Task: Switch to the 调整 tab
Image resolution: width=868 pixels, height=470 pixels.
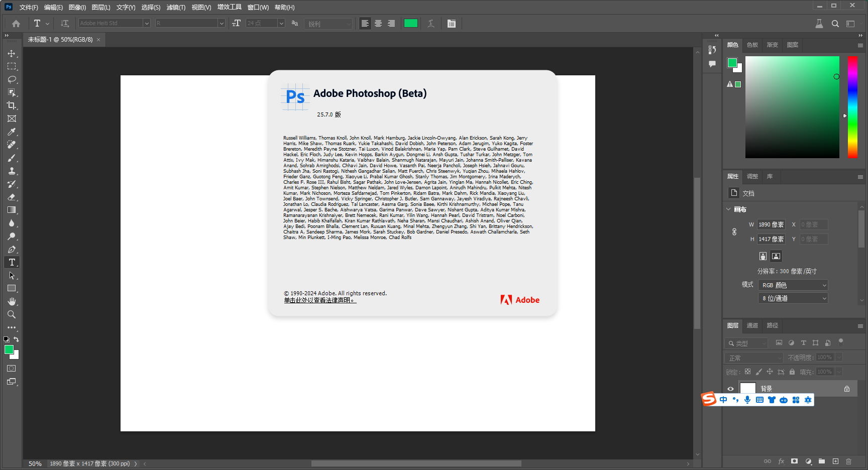Action: pyautogui.click(x=752, y=177)
